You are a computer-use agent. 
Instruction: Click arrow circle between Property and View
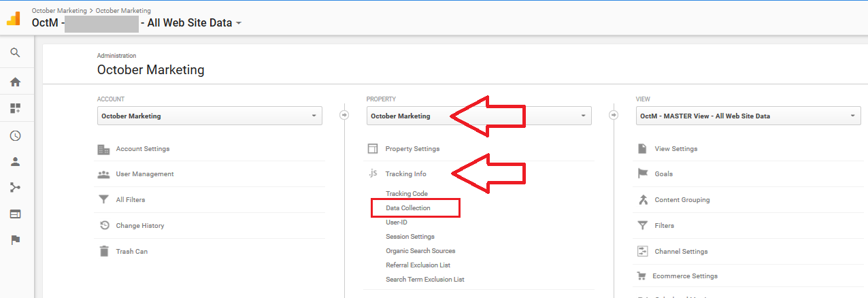[614, 115]
